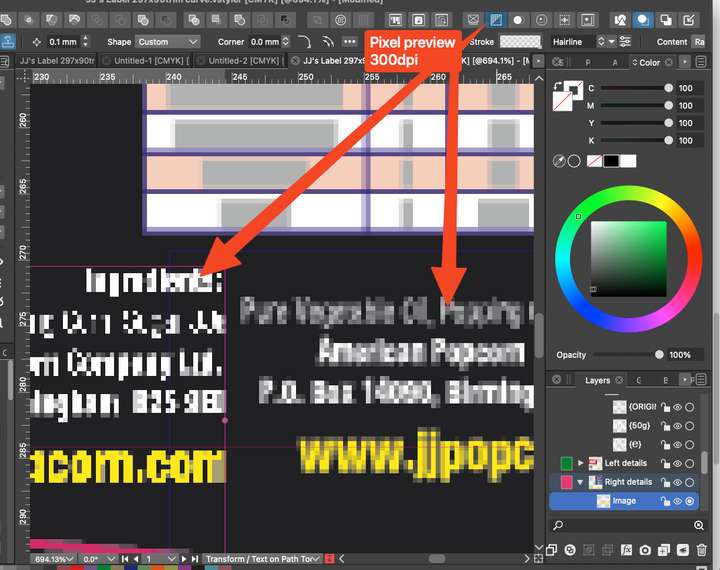Image resolution: width=720 pixels, height=570 pixels.
Task: Go to the last page arrow
Action: tap(195, 559)
